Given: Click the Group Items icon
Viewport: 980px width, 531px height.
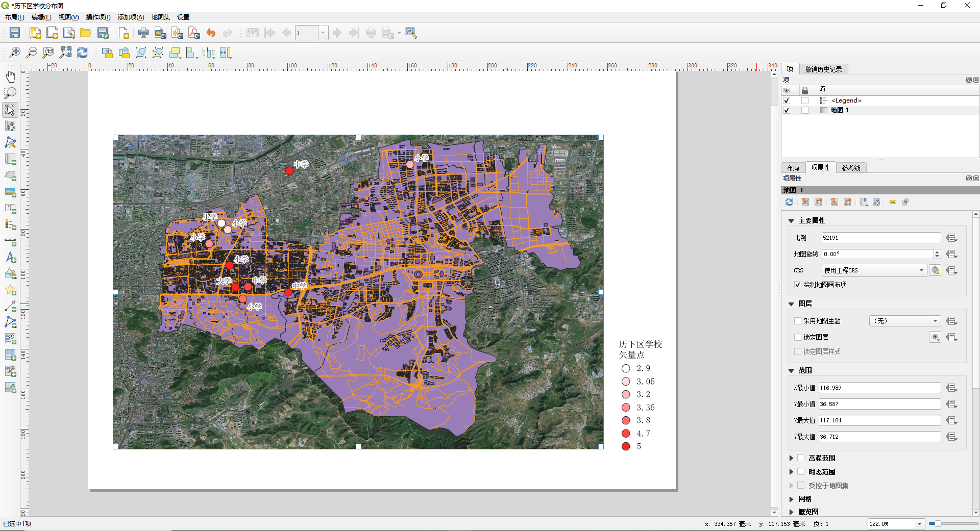Looking at the screenshot, I should (141, 53).
